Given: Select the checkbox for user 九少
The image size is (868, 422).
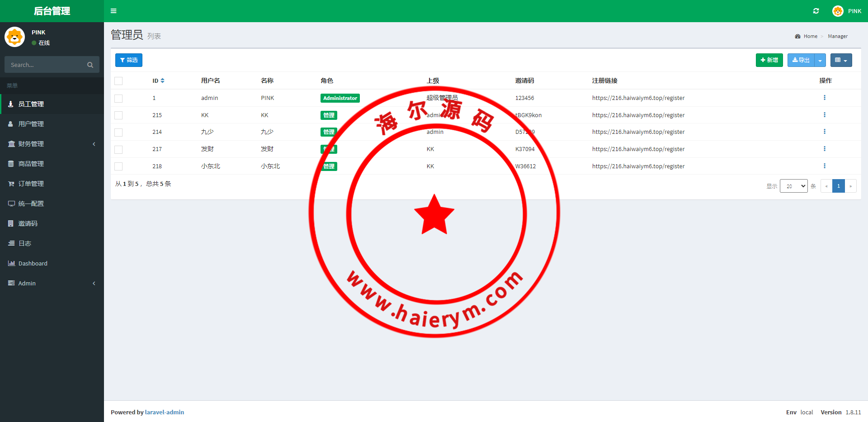Looking at the screenshot, I should point(118,133).
